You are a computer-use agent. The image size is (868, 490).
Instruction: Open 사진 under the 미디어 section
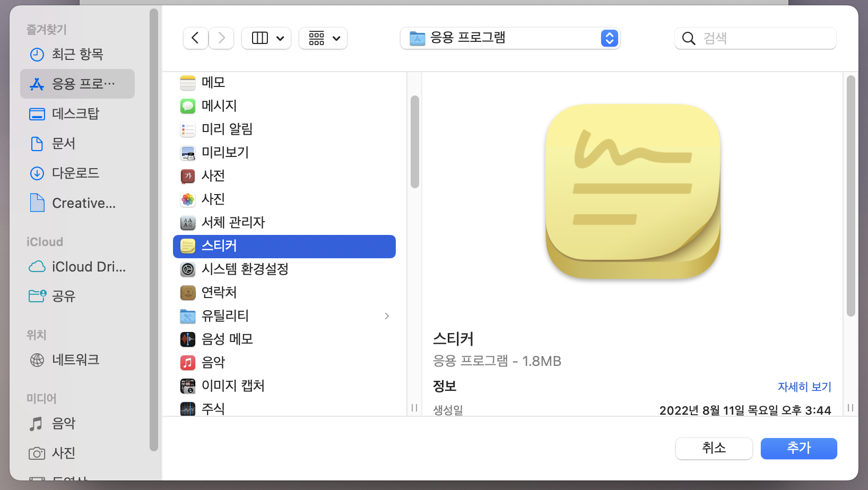[77, 453]
